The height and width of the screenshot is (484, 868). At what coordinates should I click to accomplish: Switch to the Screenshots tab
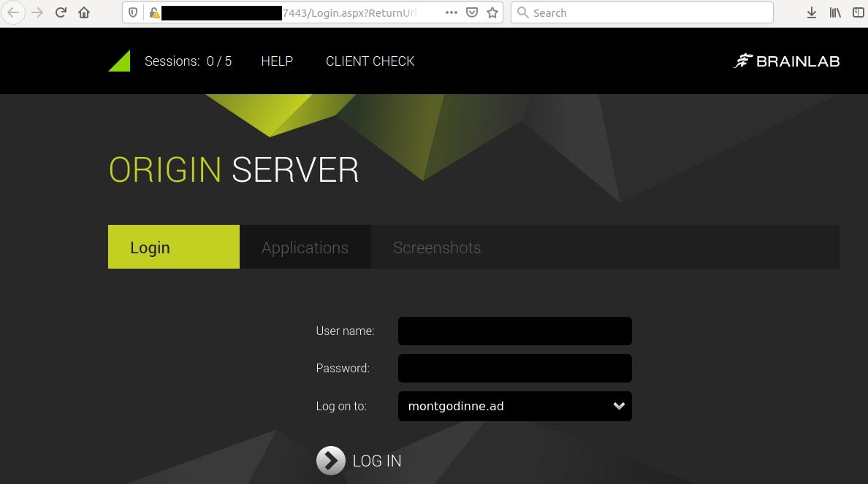click(x=437, y=247)
